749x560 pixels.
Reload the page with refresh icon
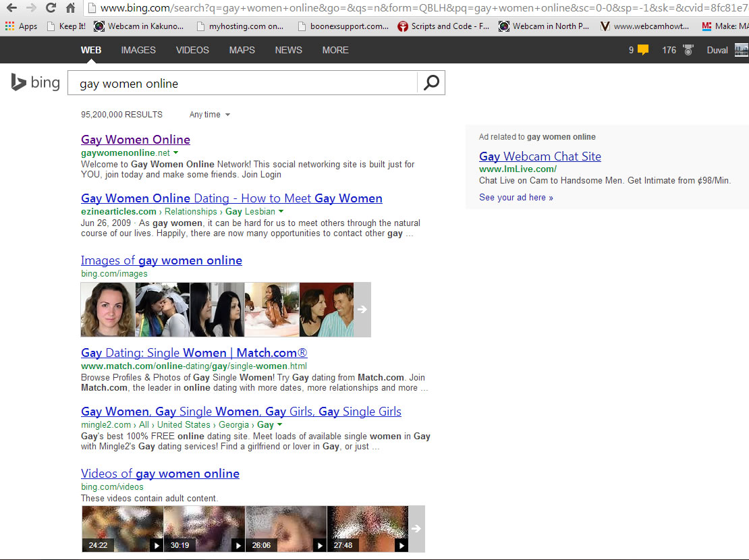(x=51, y=9)
